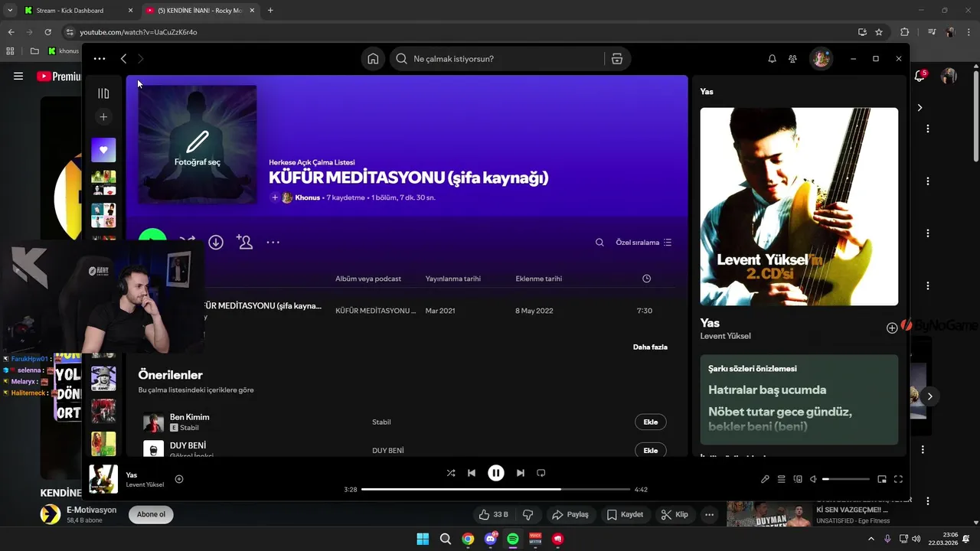
Task: Open a new Chrome tab
Action: (270, 11)
